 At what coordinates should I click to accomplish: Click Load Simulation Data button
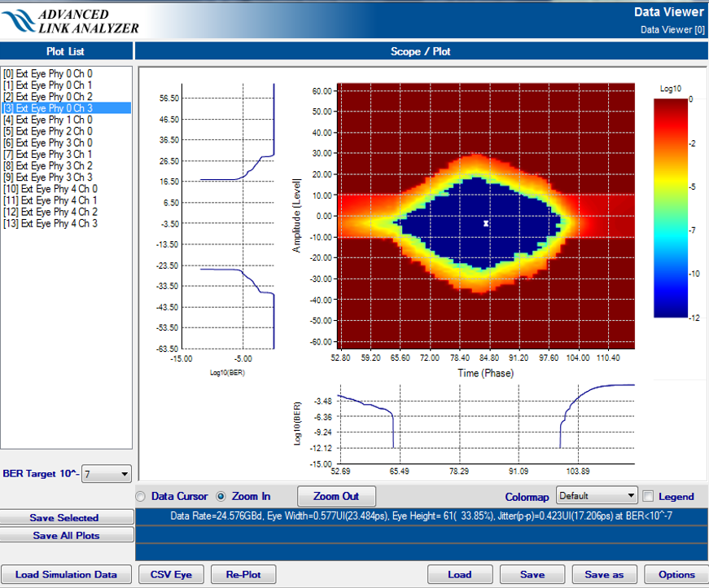(x=66, y=574)
